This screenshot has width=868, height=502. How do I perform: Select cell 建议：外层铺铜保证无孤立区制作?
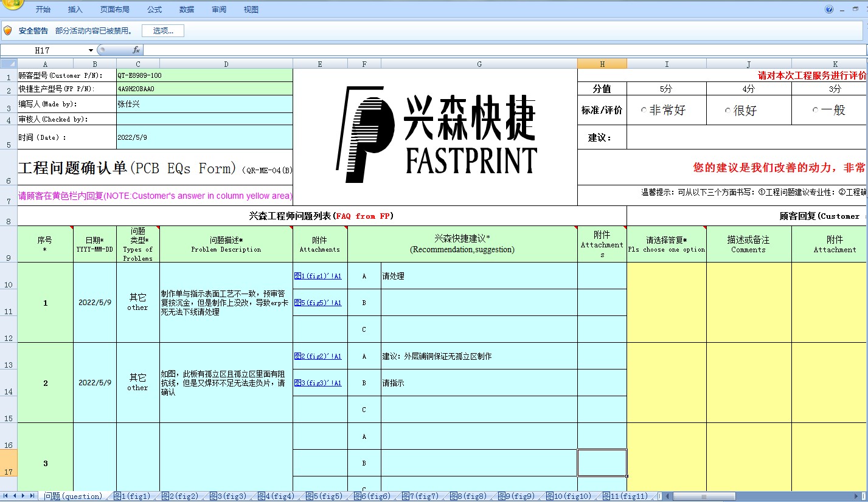click(x=479, y=356)
